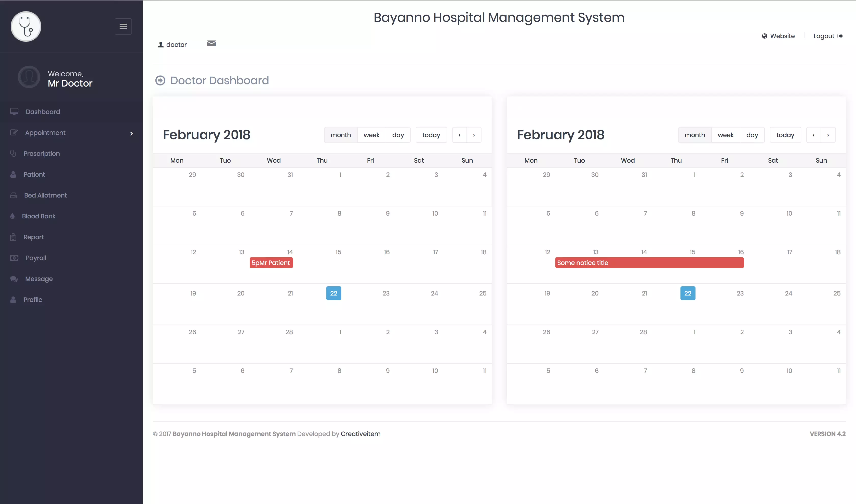Open Dashboard in sidebar
The image size is (856, 504).
43,112
